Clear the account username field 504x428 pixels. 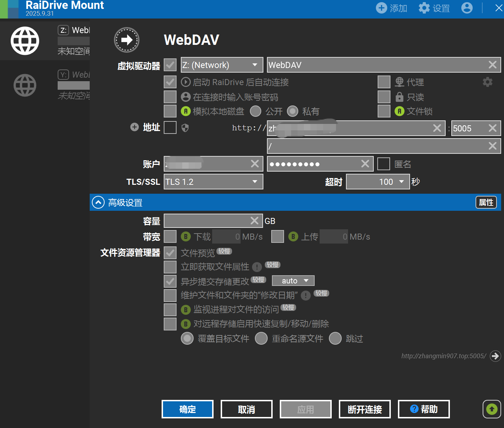point(255,163)
